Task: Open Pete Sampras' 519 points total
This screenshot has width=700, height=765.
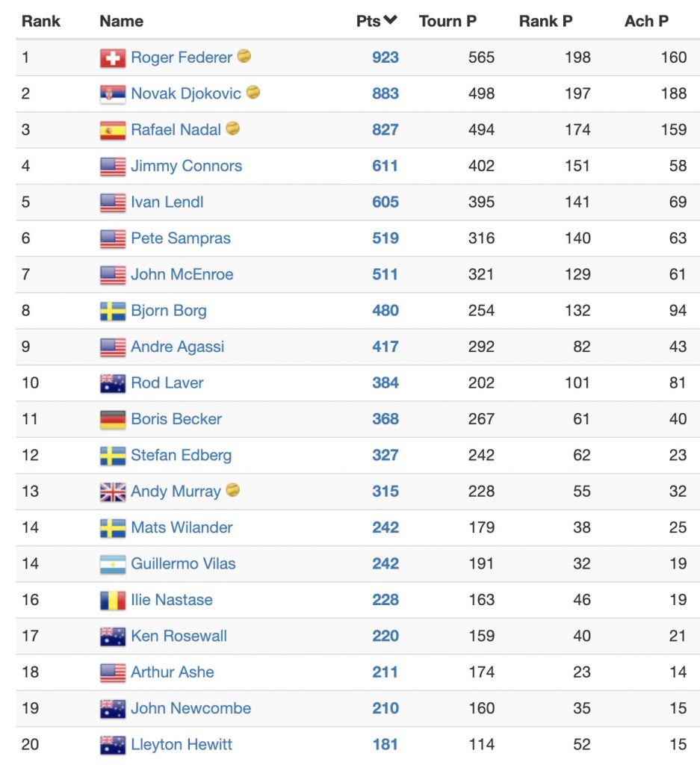Action: [x=385, y=238]
